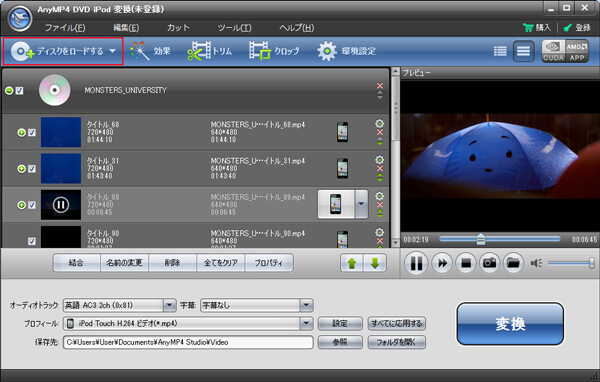Remove MONSTERS_UNIVERSITY disc with red X
This screenshot has height=382, width=600.
click(380, 86)
